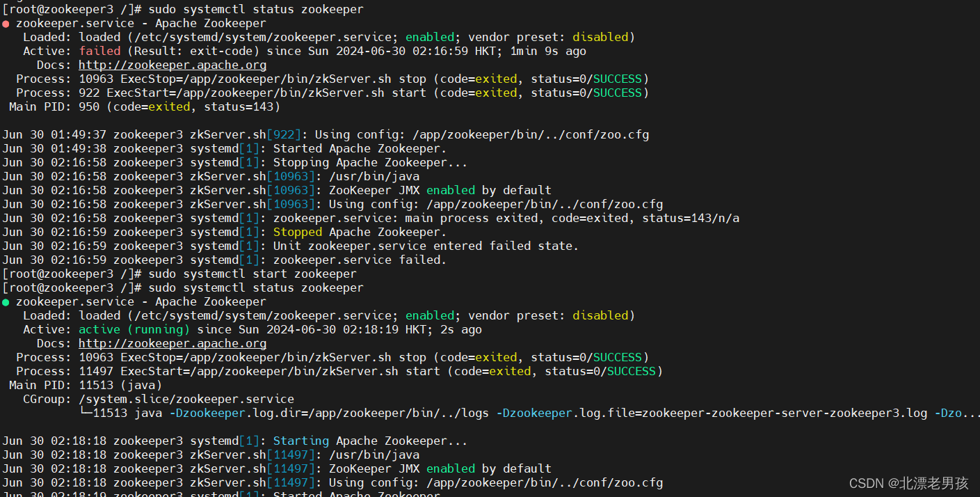Viewport: 980px width, 497px height.
Task: Click the 'Stopped Apache Zookeeper.' log line
Action: (225, 232)
